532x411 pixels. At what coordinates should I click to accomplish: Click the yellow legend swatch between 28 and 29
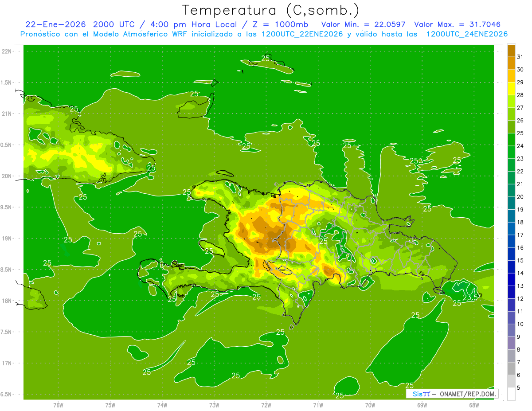coord(511,88)
